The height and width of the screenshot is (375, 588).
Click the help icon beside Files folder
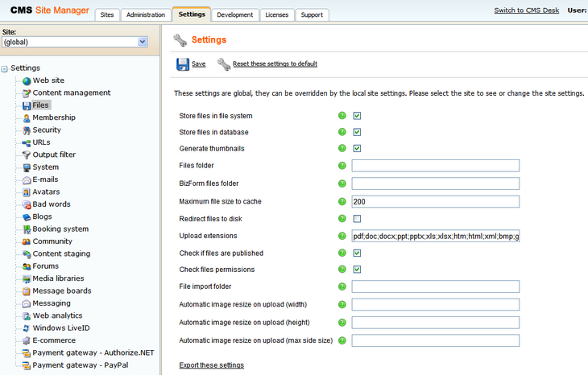342,166
